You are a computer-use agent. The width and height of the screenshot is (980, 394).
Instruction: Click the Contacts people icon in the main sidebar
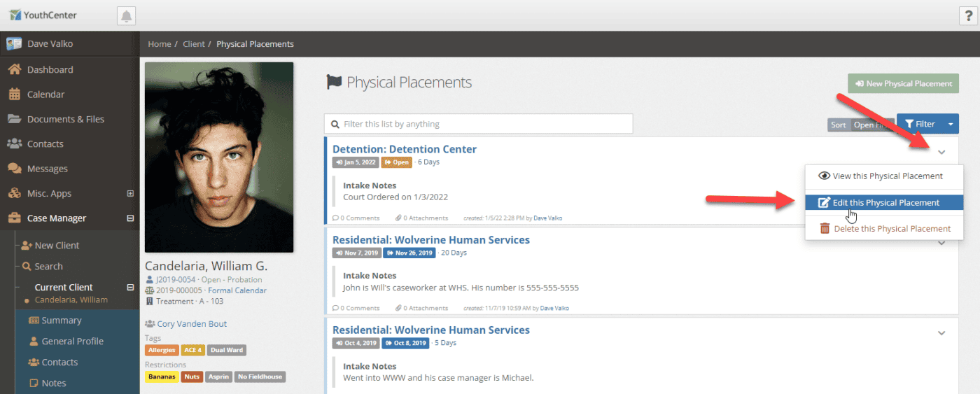[14, 143]
